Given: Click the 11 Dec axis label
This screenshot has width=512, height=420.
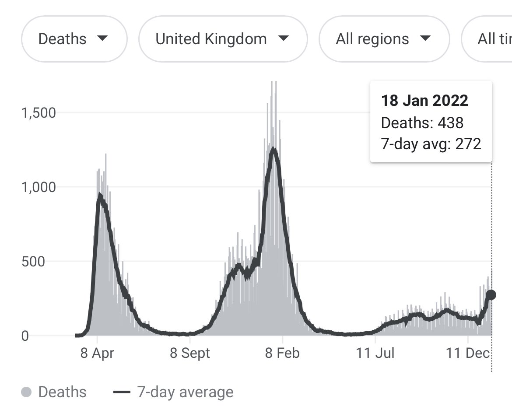Looking at the screenshot, I should [x=468, y=353].
